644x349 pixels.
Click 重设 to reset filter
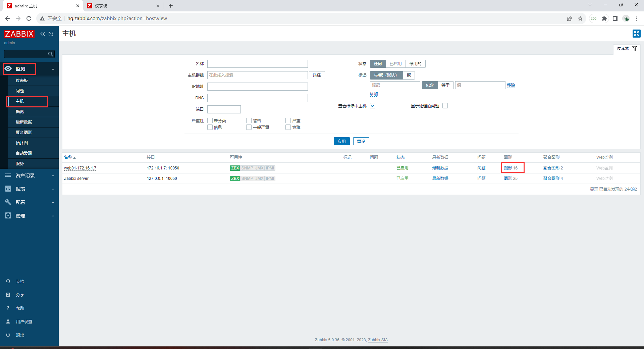coord(361,141)
